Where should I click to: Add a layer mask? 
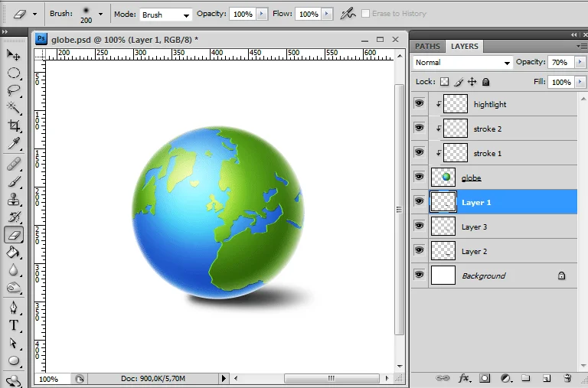coord(485,378)
